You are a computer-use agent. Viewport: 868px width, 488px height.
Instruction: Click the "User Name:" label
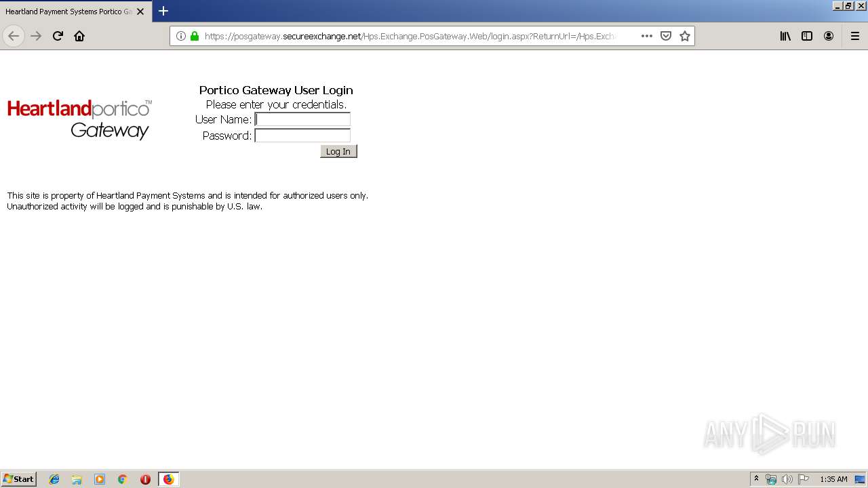tap(223, 119)
